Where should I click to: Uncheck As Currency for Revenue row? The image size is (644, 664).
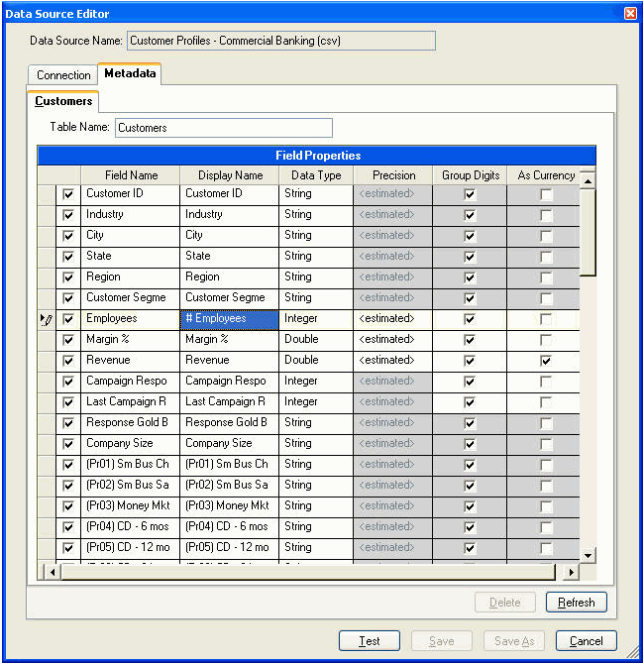(546, 361)
